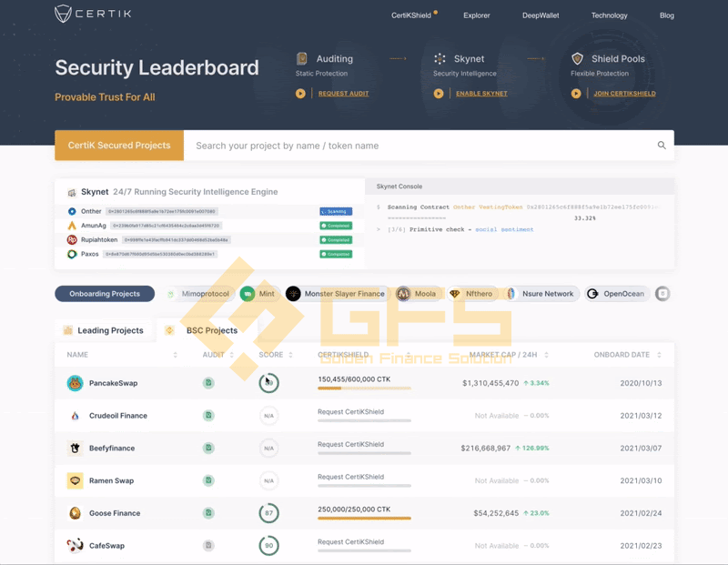This screenshot has width=728, height=565.
Task: Click Goose Finance onboard date 2021/02/24
Action: click(641, 513)
